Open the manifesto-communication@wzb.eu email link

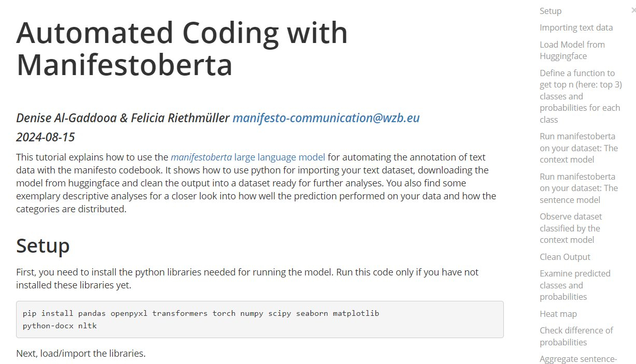(326, 118)
